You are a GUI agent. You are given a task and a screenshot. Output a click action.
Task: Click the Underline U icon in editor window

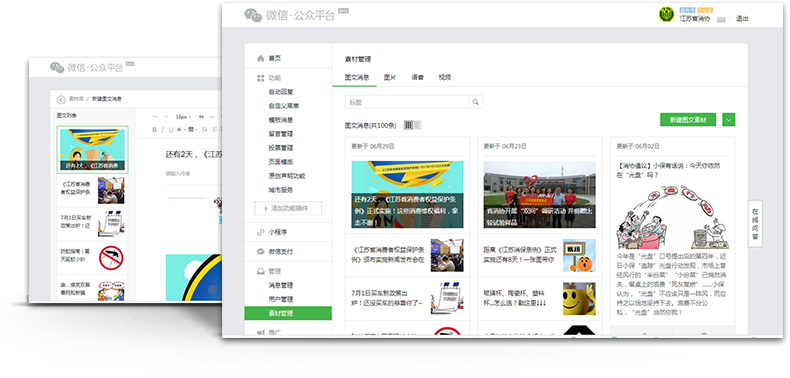[x=171, y=130]
